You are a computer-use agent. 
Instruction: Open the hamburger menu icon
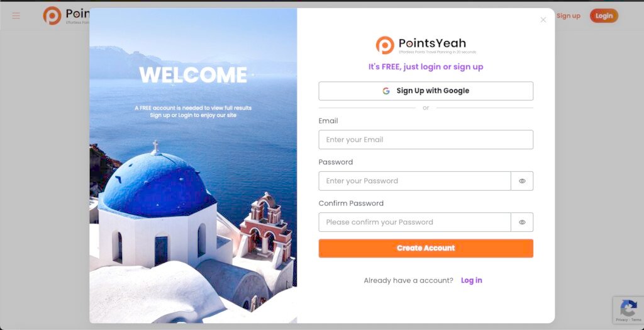[x=16, y=16]
